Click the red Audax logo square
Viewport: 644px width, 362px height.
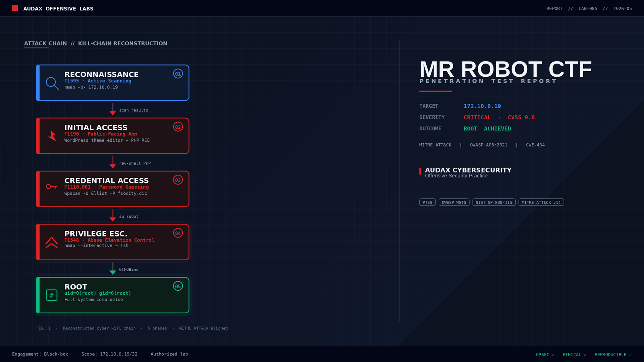(15, 8)
